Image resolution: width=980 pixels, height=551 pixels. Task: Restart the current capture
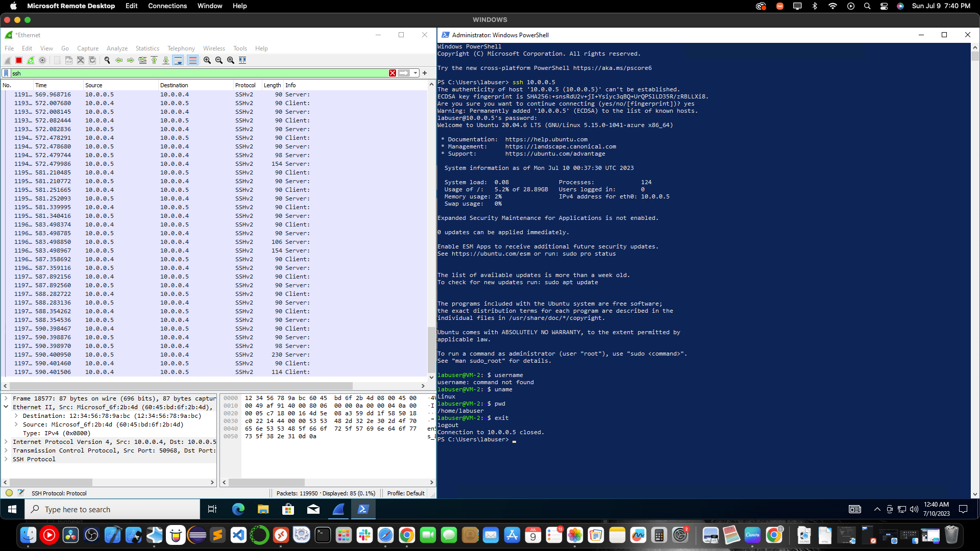pos(30,60)
